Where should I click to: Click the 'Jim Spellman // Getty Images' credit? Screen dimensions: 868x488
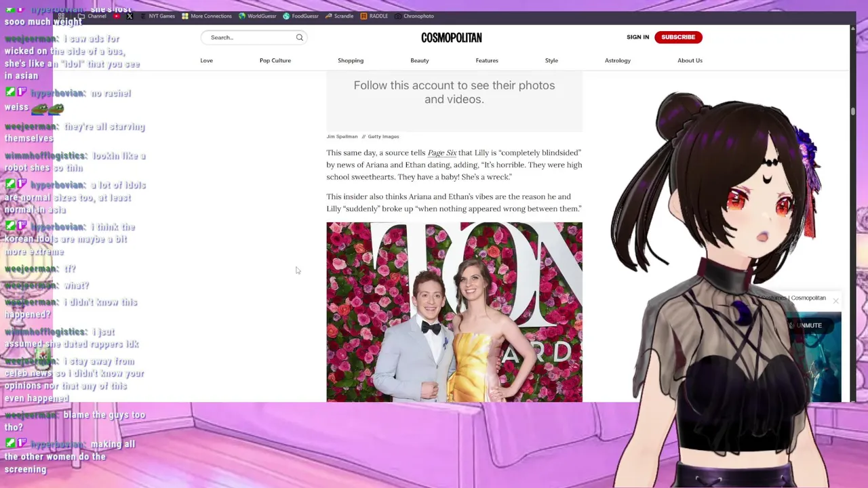(363, 136)
